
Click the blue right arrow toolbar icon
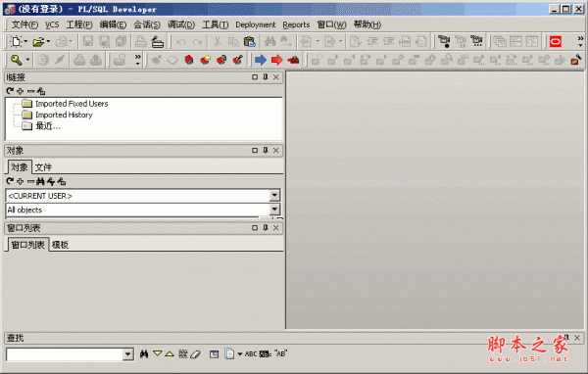261,60
